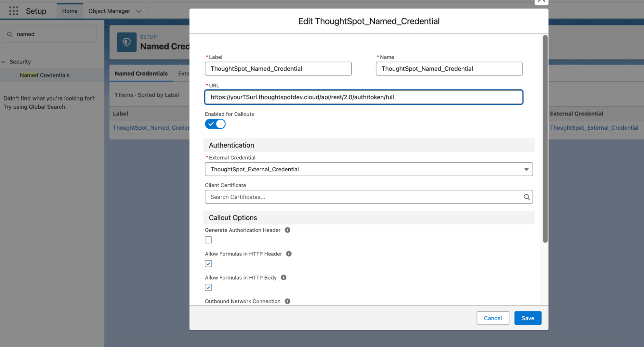This screenshot has width=644, height=347.
Task: View info for Allow Formulas in HTTP Body
Action: (283, 277)
